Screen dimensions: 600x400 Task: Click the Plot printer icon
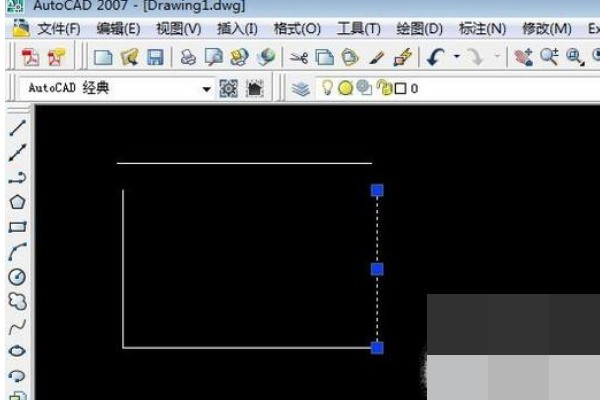pos(188,58)
